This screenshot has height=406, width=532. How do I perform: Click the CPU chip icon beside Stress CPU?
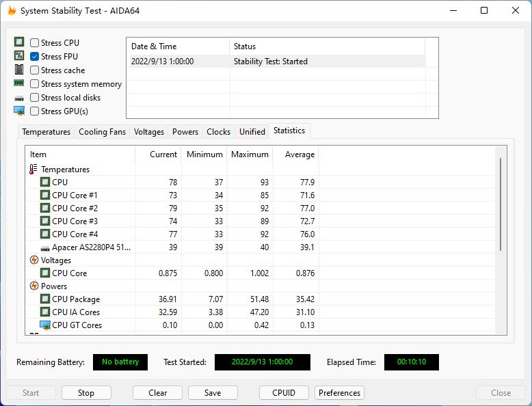tap(19, 42)
